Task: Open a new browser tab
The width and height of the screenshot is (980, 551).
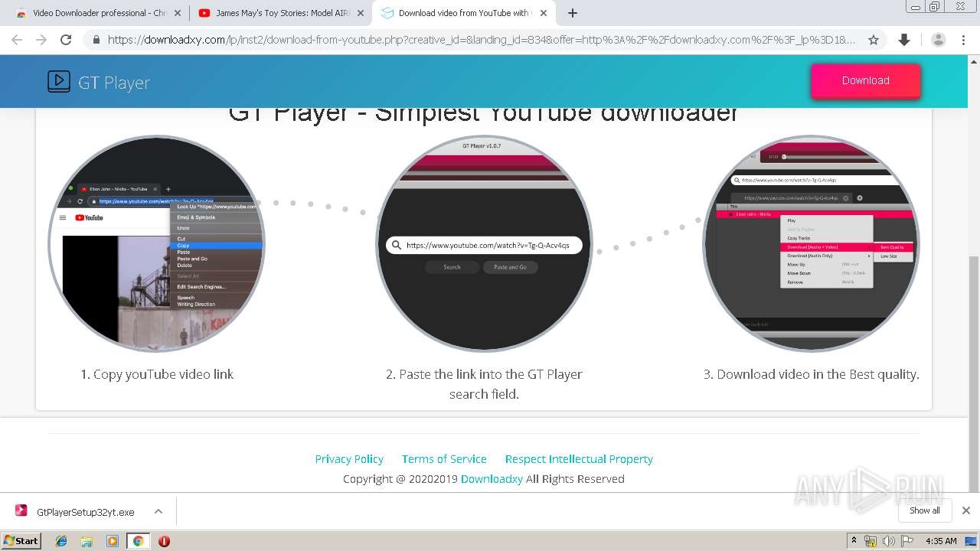Action: click(572, 13)
